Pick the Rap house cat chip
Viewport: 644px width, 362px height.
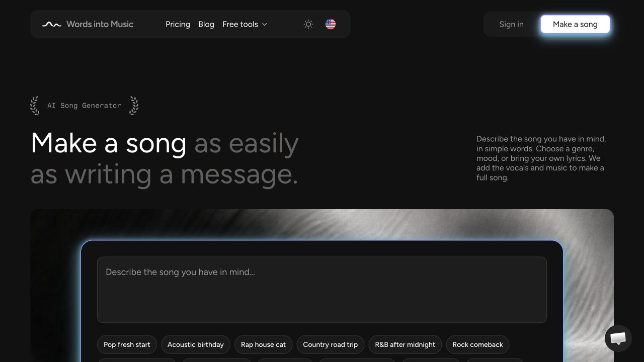(x=263, y=344)
